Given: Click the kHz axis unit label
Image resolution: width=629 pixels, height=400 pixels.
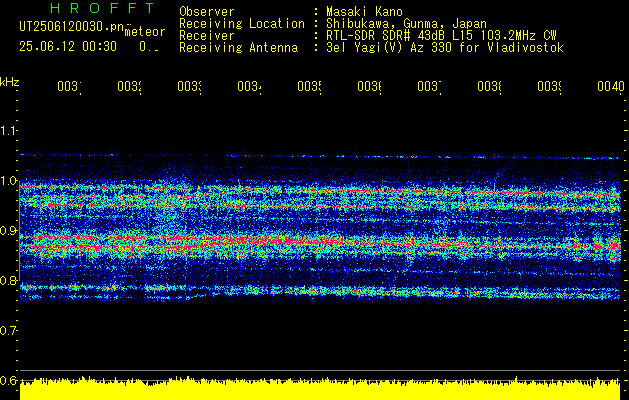Looking at the screenshot, I should [x=10, y=82].
